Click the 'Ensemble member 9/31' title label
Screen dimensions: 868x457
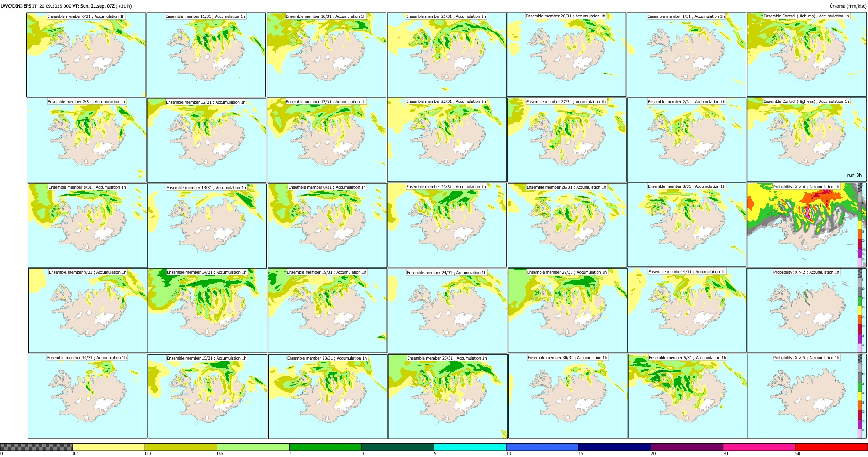tap(88, 272)
